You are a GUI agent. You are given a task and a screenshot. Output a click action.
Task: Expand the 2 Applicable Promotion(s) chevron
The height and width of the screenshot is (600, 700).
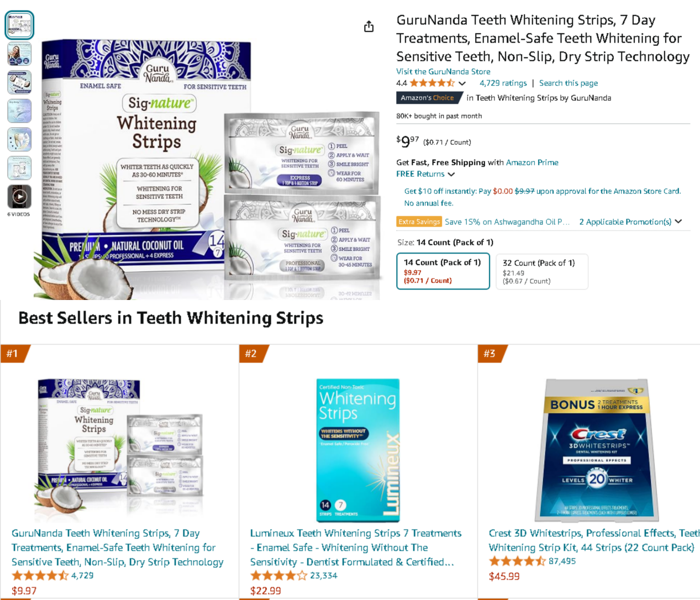(678, 222)
